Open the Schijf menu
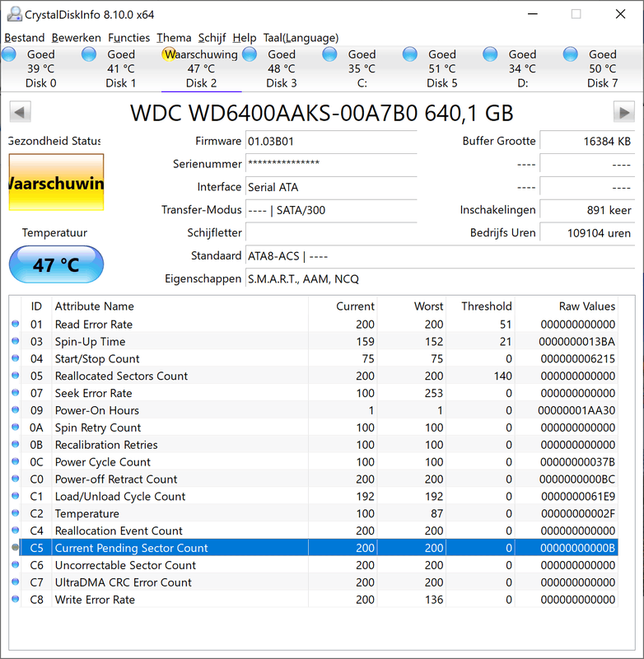Image resolution: width=644 pixels, height=659 pixels. click(x=212, y=38)
